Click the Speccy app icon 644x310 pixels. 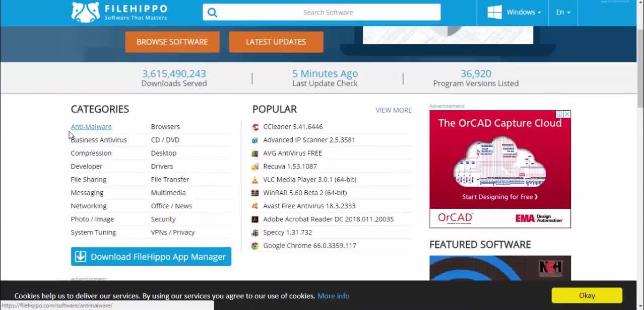(255, 232)
